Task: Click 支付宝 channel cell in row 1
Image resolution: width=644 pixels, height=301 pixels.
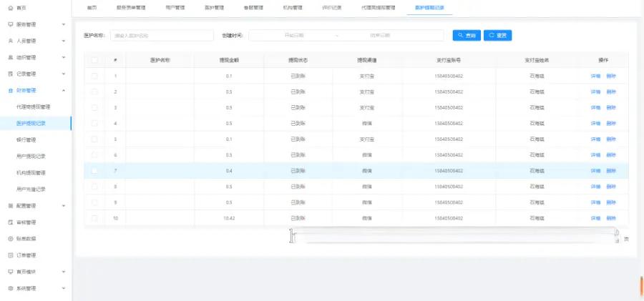Action: [367, 76]
